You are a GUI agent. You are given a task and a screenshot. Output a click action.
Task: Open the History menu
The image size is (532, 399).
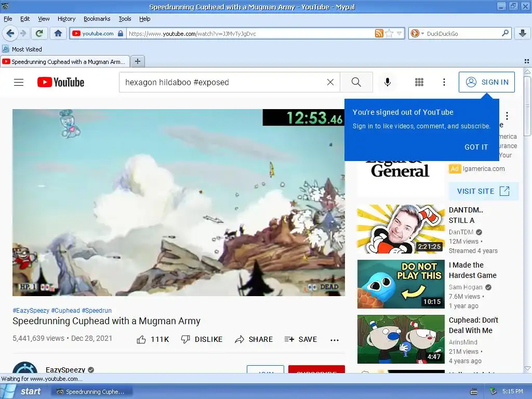pyautogui.click(x=66, y=19)
